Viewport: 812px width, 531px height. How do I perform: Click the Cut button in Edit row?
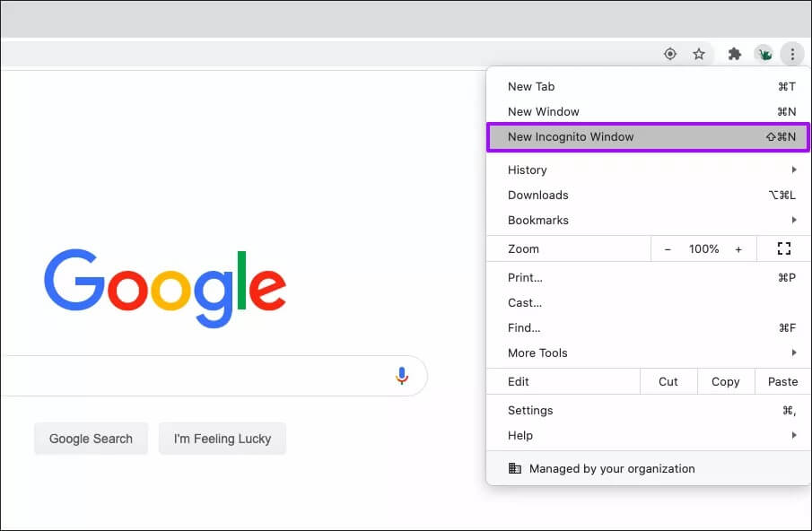668,381
